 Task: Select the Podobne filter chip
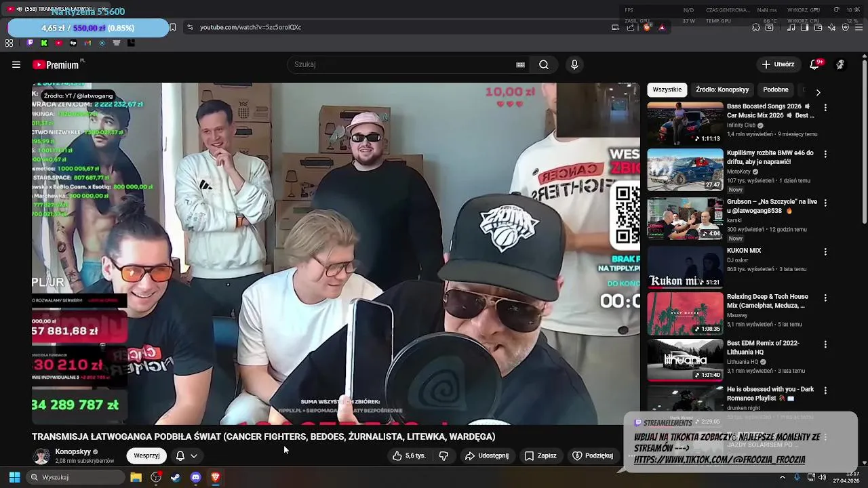pyautogui.click(x=776, y=89)
